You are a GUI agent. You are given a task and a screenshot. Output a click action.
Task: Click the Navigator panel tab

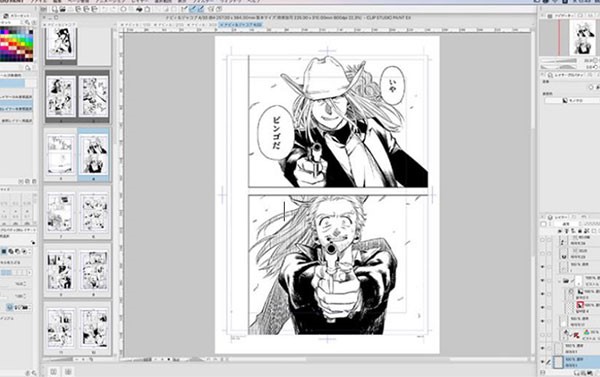tap(560, 16)
